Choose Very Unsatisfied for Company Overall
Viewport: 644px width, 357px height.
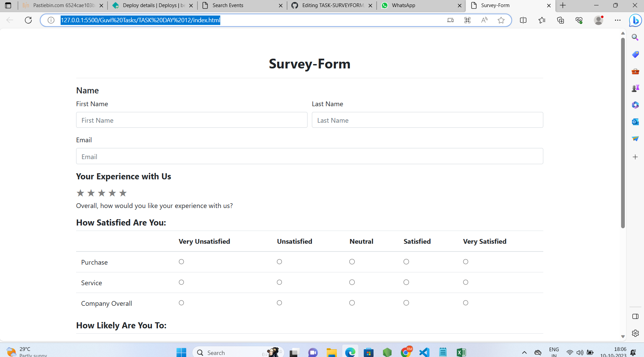[x=181, y=303]
